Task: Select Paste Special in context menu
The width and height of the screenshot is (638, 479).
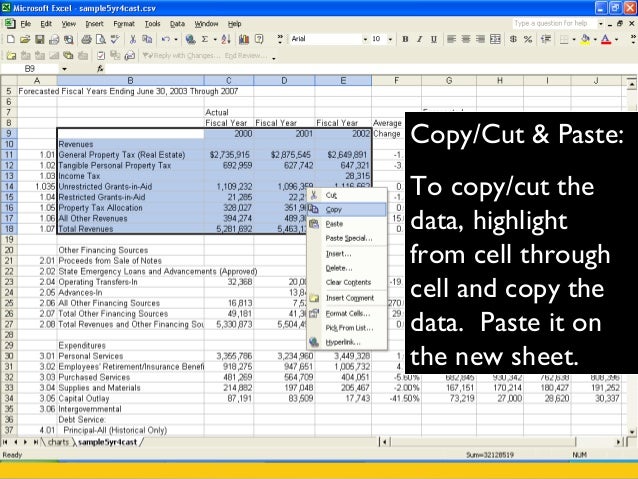Action: point(348,238)
